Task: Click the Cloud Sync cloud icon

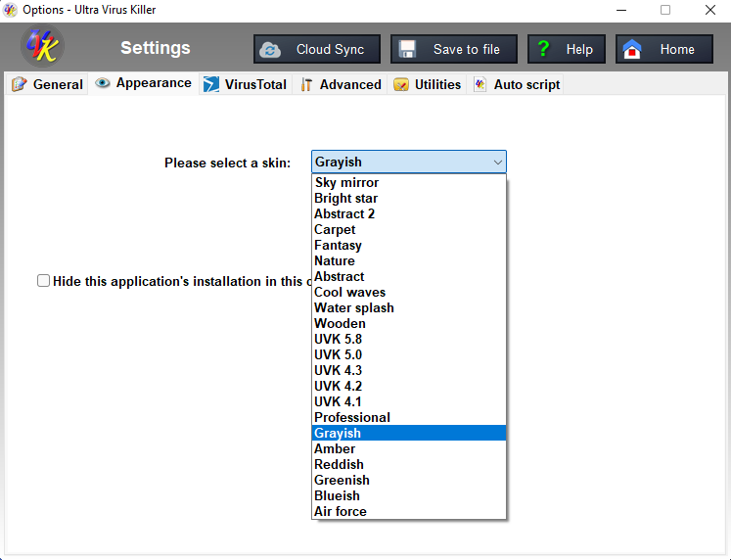Action: [270, 49]
